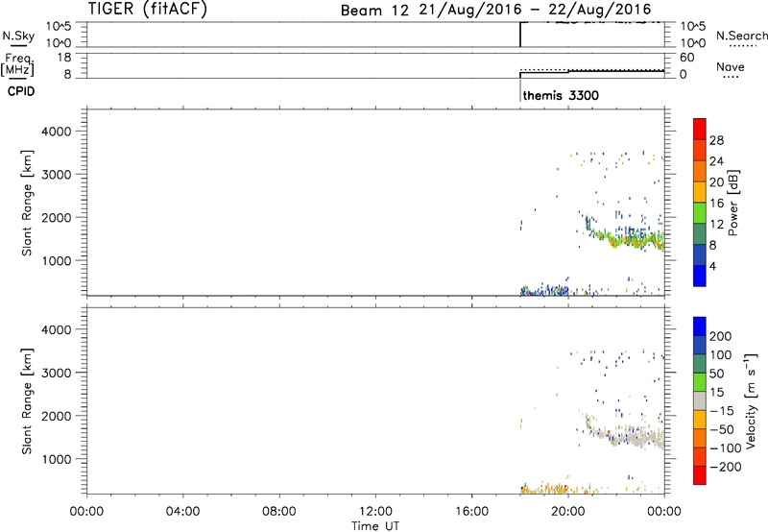
Task: Click the '18' frequency axis tick
Action: [65, 58]
